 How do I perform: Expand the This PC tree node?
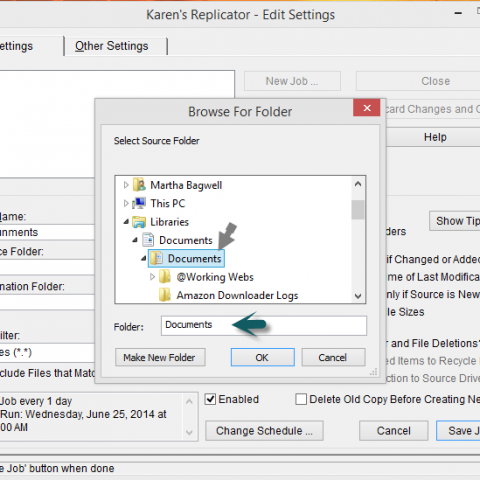126,203
